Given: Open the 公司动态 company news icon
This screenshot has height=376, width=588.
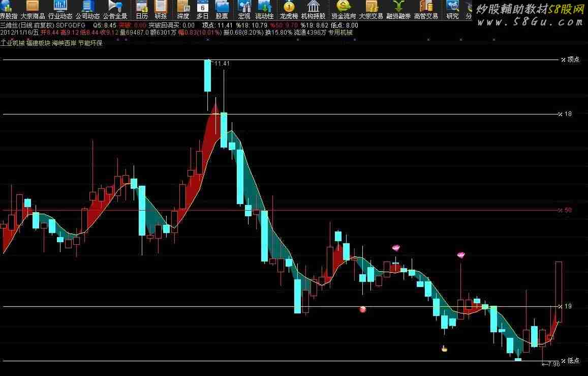Looking at the screenshot, I should click(x=87, y=10).
